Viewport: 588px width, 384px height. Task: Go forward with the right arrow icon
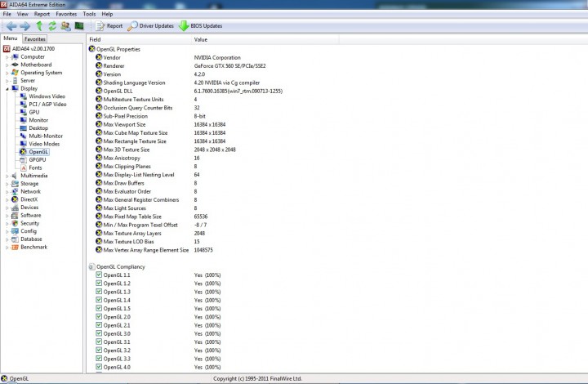tap(25, 26)
